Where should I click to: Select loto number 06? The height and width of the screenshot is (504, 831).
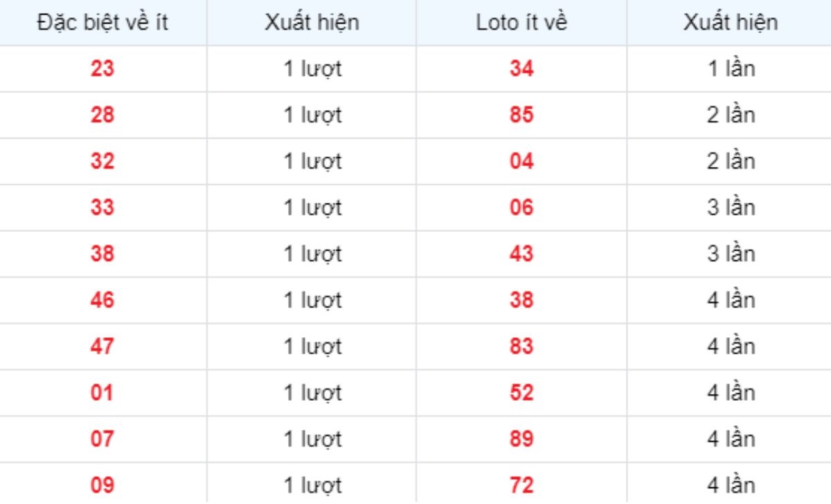(521, 208)
